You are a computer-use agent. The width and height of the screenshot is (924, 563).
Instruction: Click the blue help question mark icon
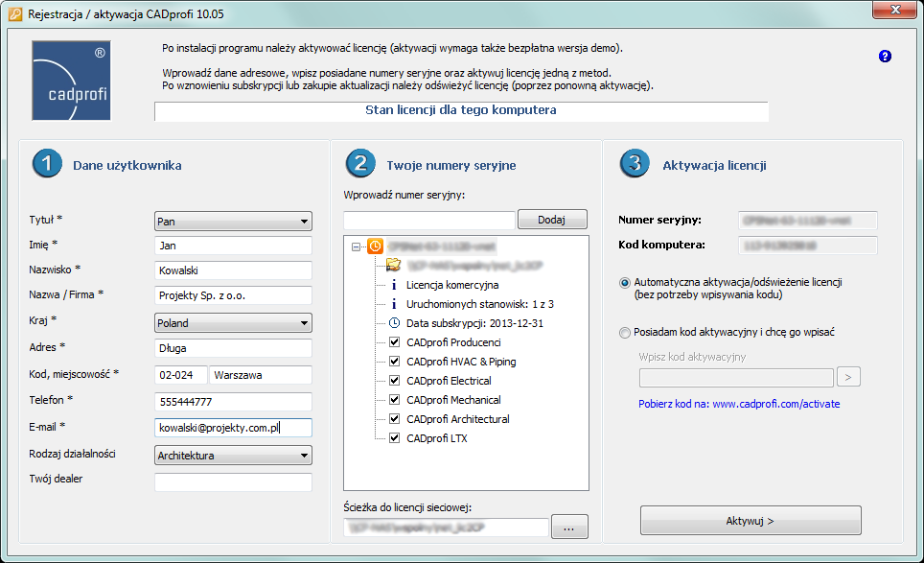[x=885, y=56]
